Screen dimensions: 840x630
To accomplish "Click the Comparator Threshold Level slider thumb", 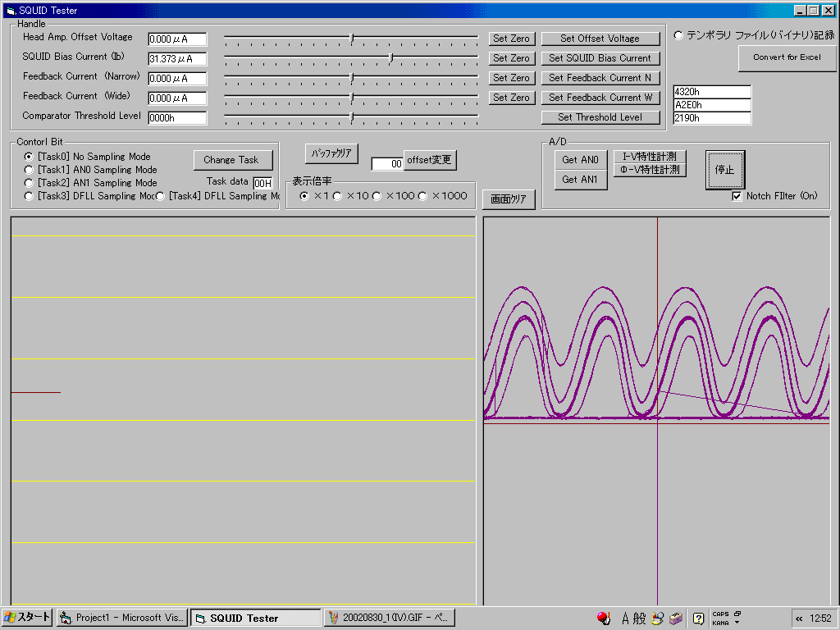I will (x=352, y=116).
